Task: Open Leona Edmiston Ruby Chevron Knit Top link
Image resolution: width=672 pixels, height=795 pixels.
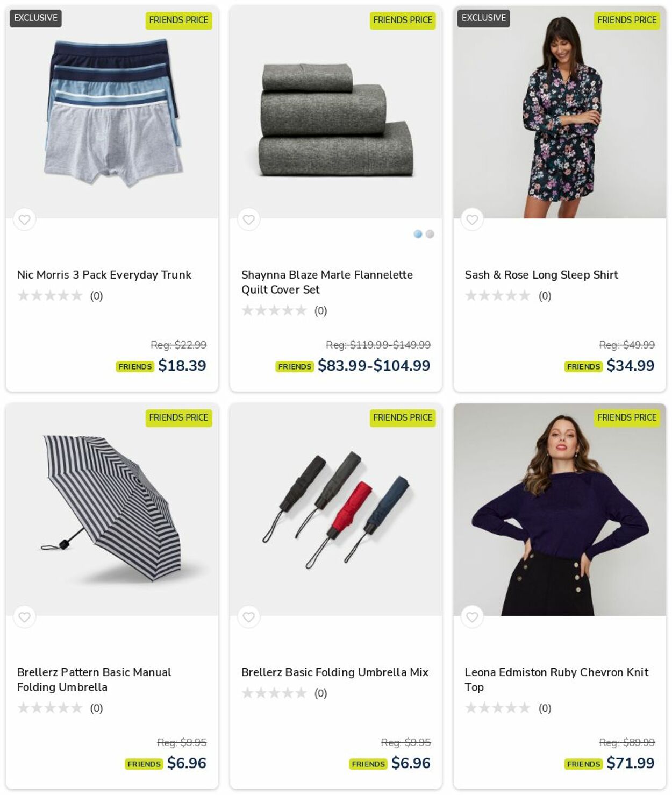Action: tap(556, 679)
